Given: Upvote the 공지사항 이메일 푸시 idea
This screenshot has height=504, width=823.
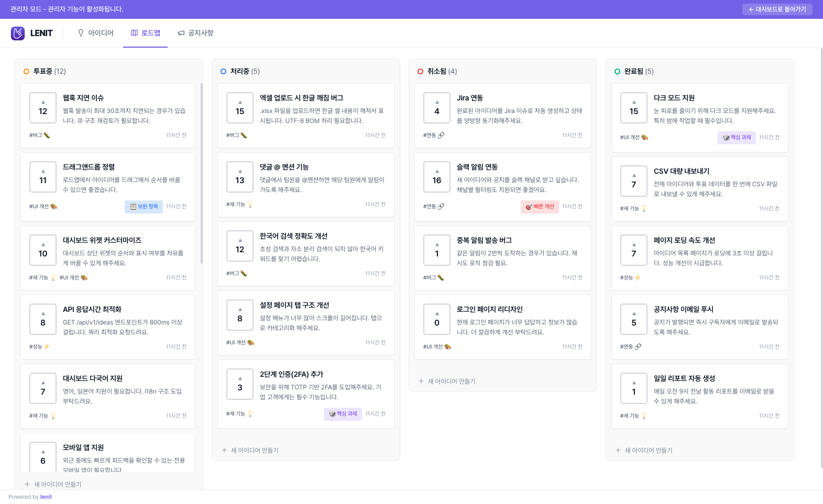Looking at the screenshot, I should click(634, 319).
